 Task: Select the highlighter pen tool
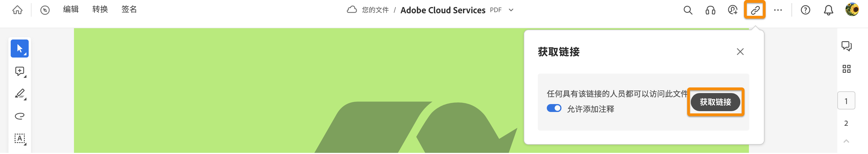coord(20,94)
